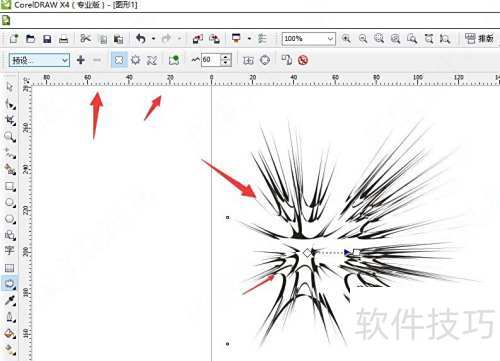Viewport: 500px width, 361px height.
Task: Expand the Application launcher dropdown arrow
Action: tap(249, 39)
